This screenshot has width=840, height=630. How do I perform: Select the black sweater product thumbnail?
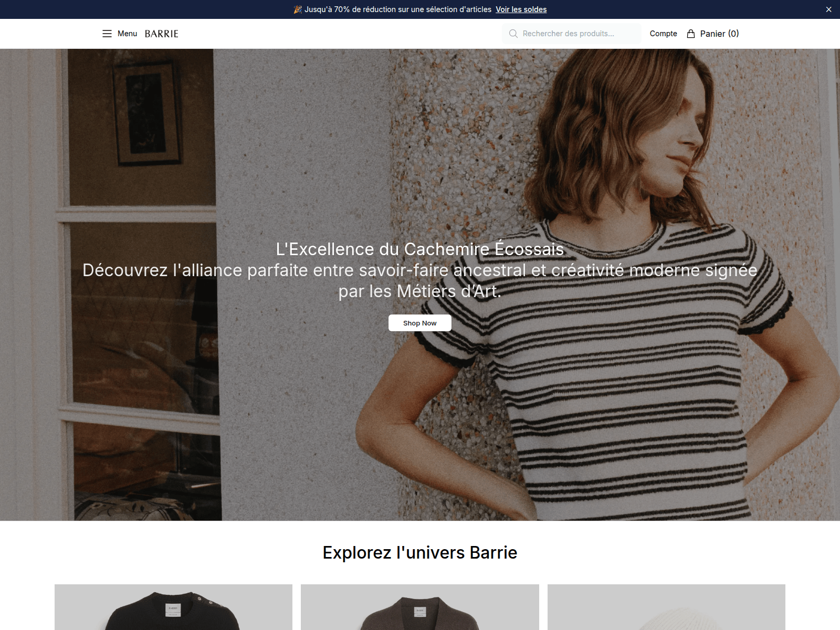[173, 607]
